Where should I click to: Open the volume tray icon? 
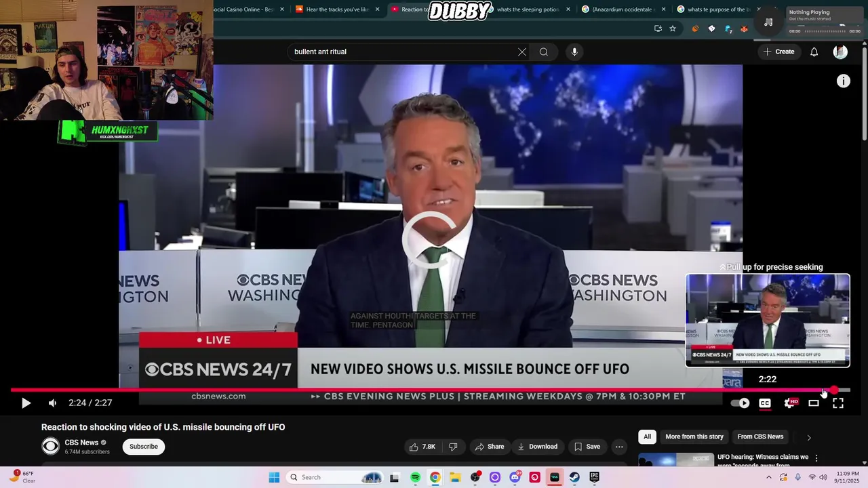click(823, 477)
